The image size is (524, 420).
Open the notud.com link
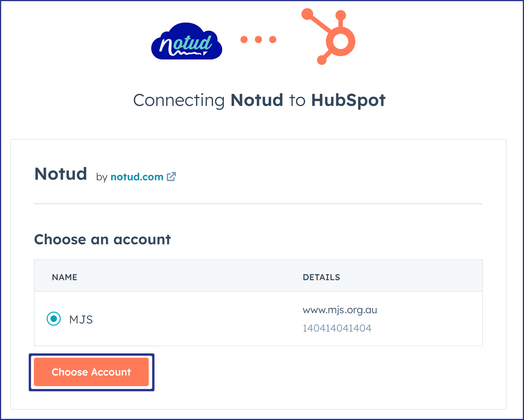137,177
